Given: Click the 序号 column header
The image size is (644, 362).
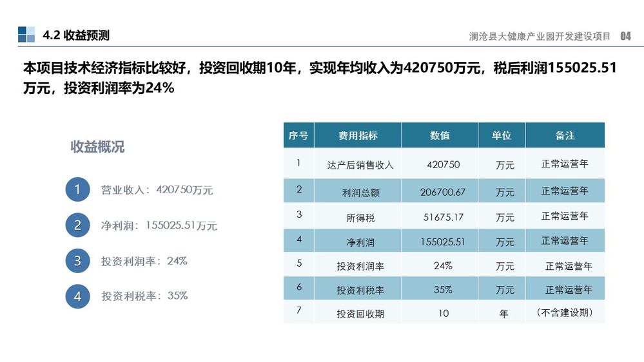Looking at the screenshot, I should pyautogui.click(x=298, y=135).
